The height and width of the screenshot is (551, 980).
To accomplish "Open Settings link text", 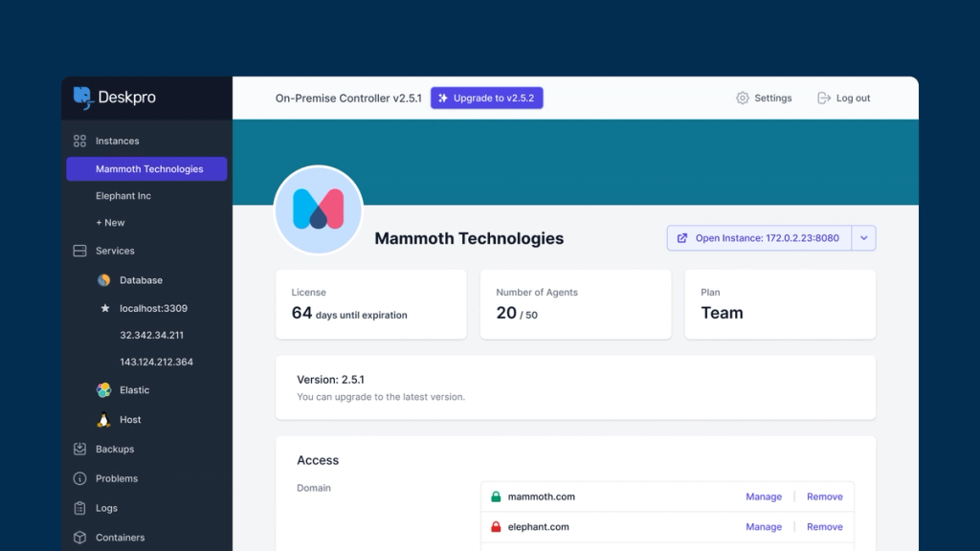I will pyautogui.click(x=773, y=99).
